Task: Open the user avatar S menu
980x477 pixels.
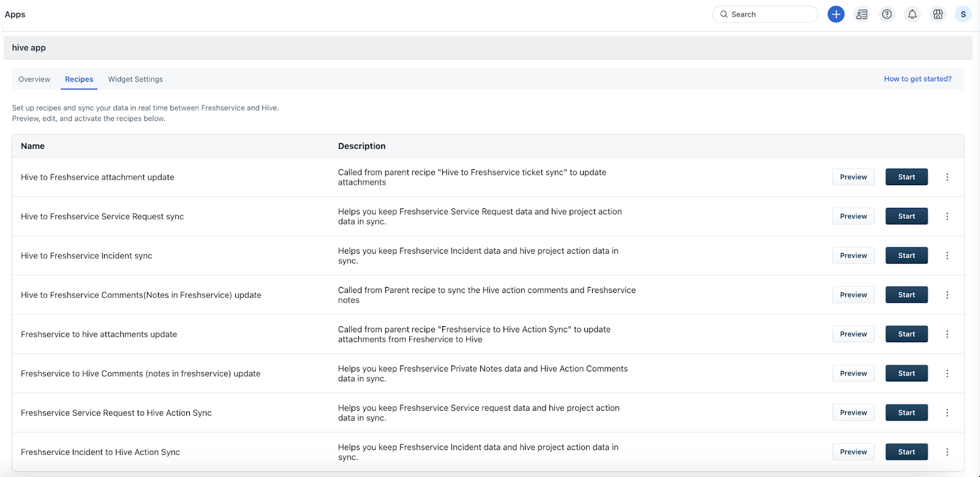Action: point(963,14)
